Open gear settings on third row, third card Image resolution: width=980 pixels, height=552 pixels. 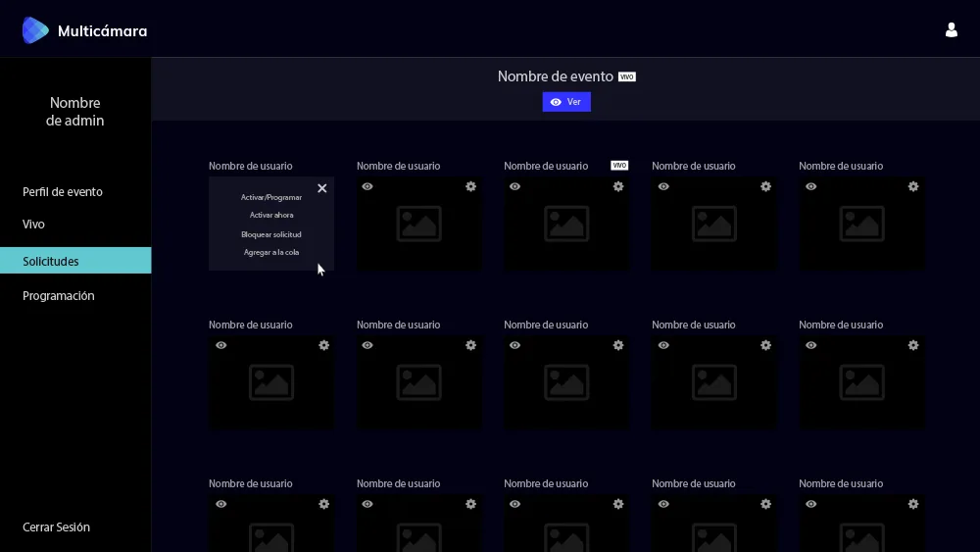(x=618, y=504)
